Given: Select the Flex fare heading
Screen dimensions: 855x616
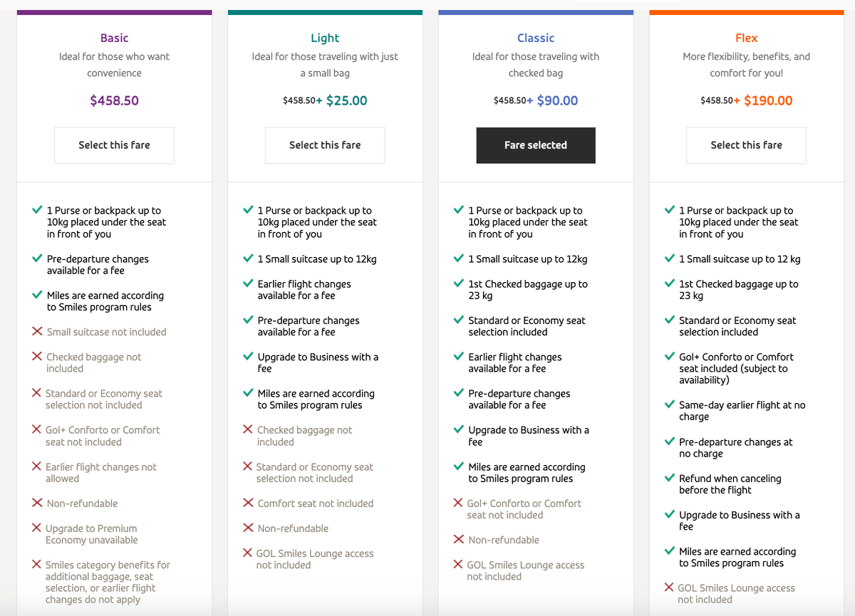Looking at the screenshot, I should (746, 38).
